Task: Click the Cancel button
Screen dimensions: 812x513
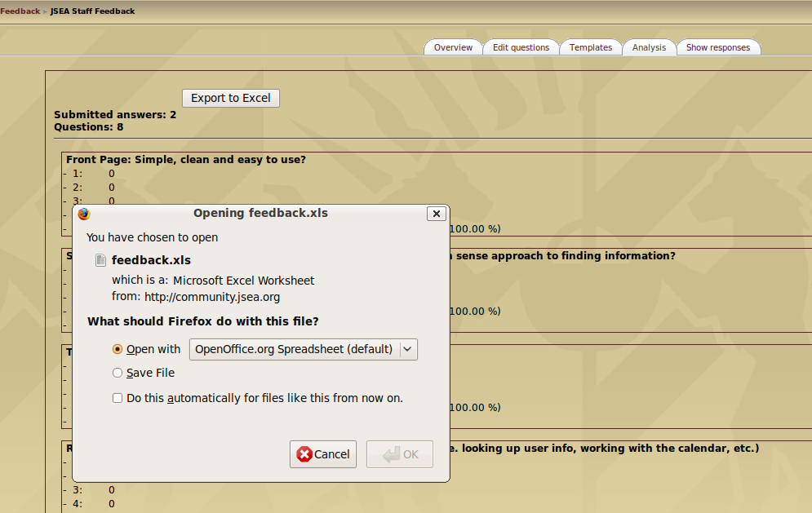Action: click(323, 454)
